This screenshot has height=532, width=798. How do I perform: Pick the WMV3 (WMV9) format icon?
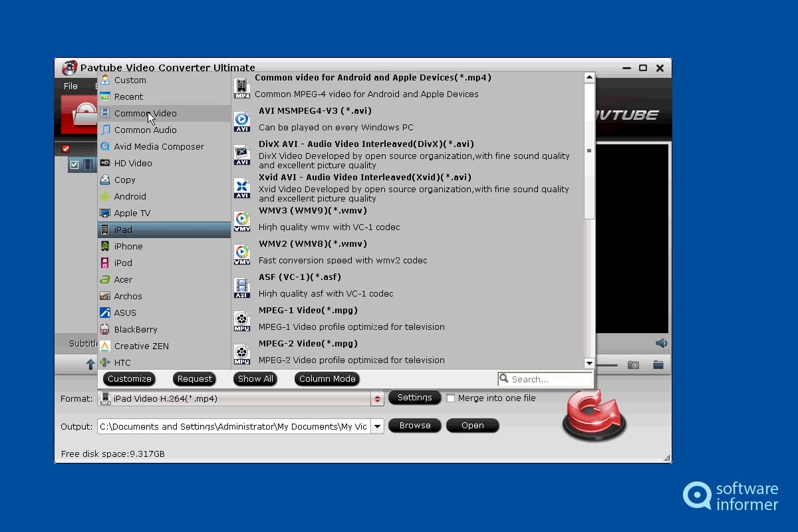point(241,221)
